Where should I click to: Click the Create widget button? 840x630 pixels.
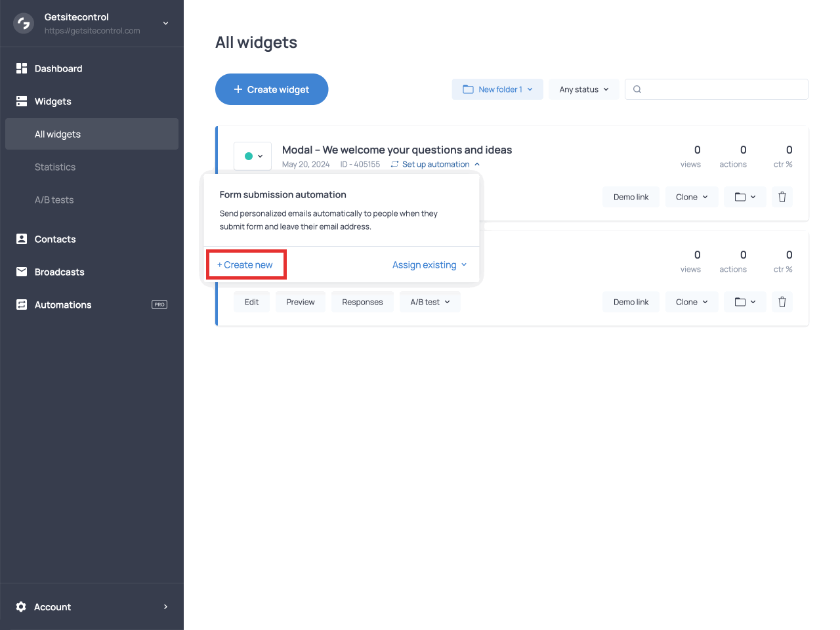tap(272, 89)
